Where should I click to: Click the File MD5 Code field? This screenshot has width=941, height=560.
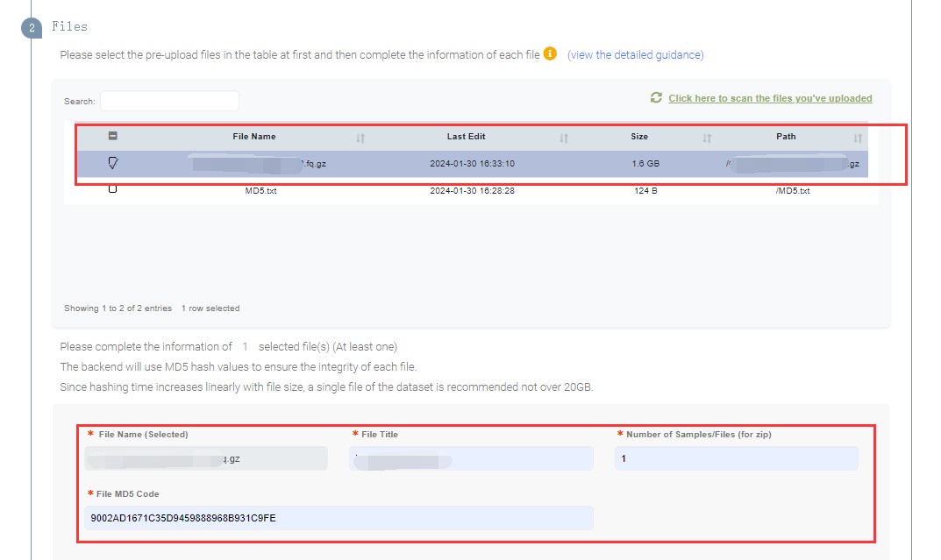click(339, 518)
